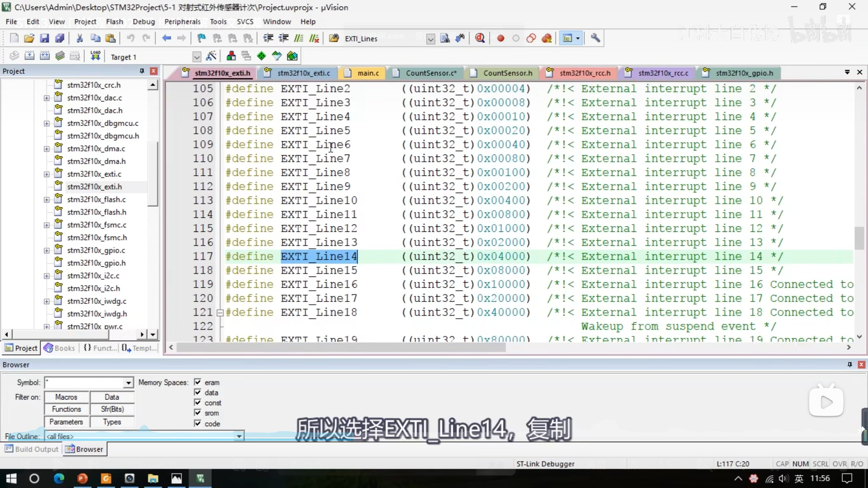Click the Start/Stop Debug Session icon
Image resolution: width=868 pixels, height=488 pixels.
tap(479, 38)
